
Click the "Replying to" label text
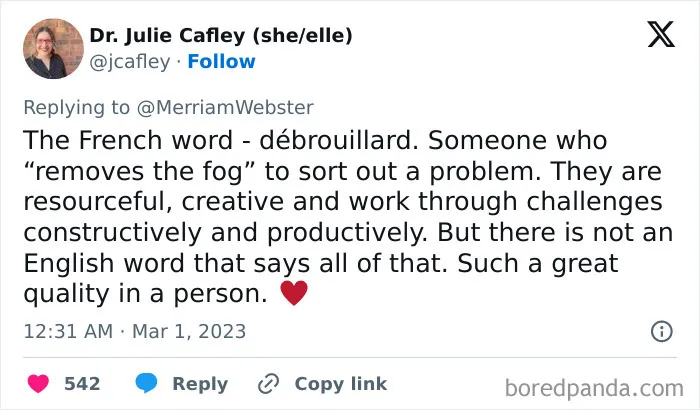pyautogui.click(x=76, y=108)
